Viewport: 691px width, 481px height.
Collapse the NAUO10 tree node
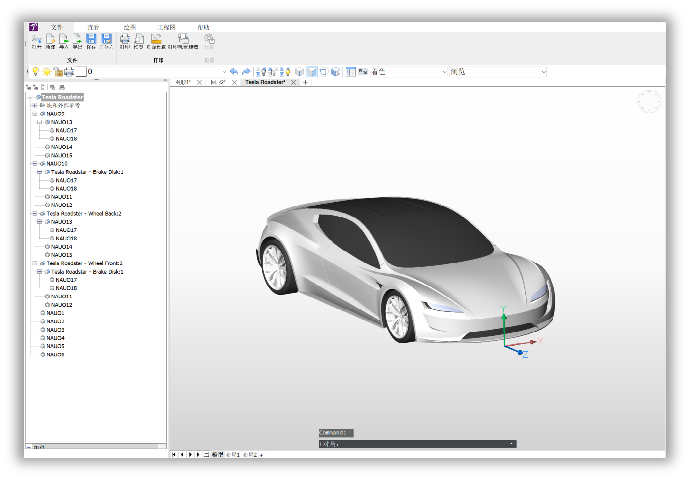pyautogui.click(x=34, y=164)
